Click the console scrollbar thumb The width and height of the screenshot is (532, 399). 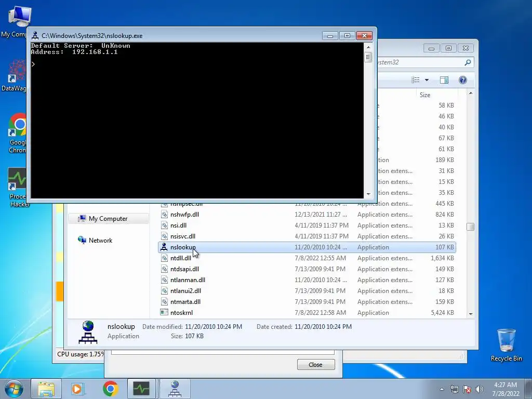point(368,57)
